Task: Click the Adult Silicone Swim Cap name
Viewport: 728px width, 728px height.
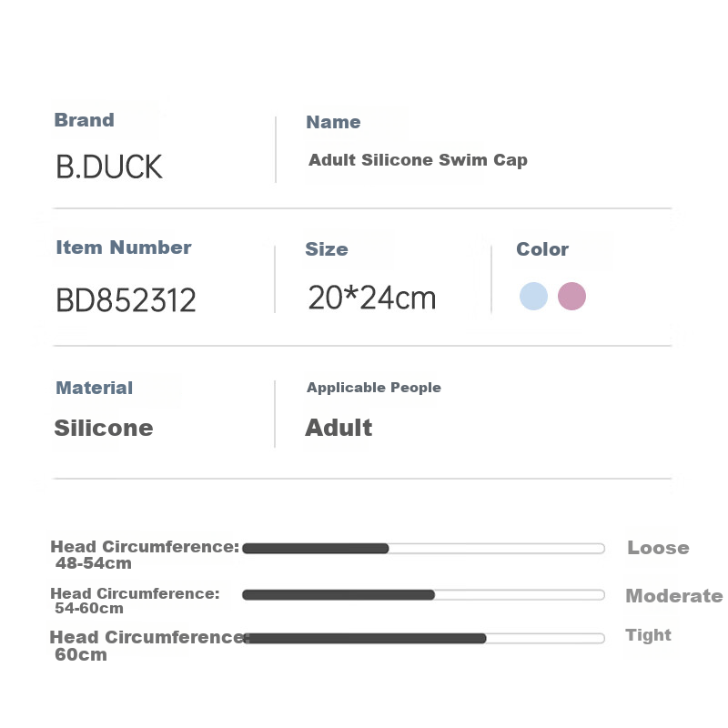Action: point(418,160)
